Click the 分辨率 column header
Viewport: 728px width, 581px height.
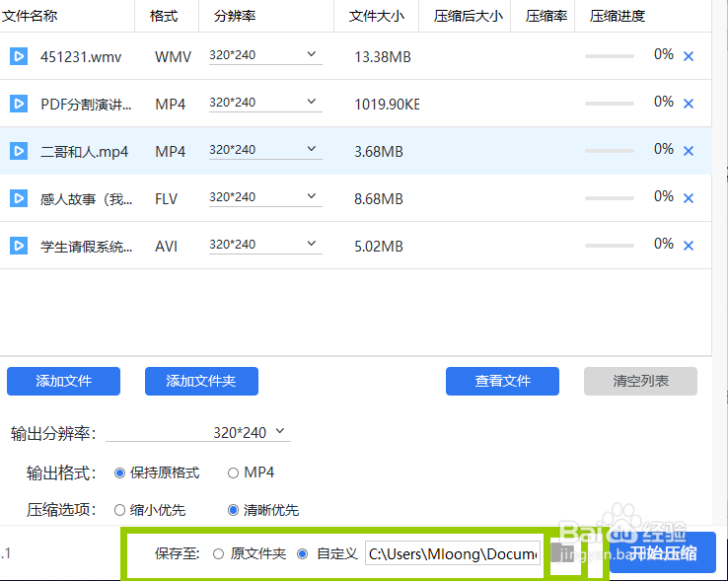point(235,16)
